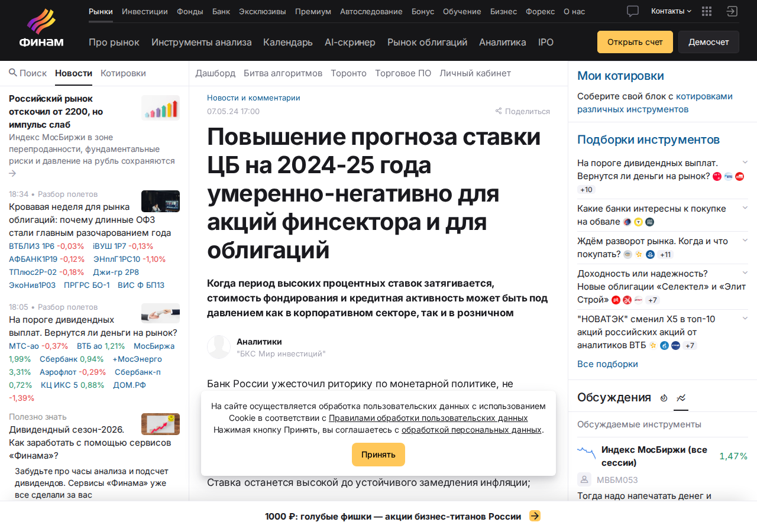This screenshot has height=532, width=757.
Task: Click the Поделиться share icon
Action: coord(499,111)
